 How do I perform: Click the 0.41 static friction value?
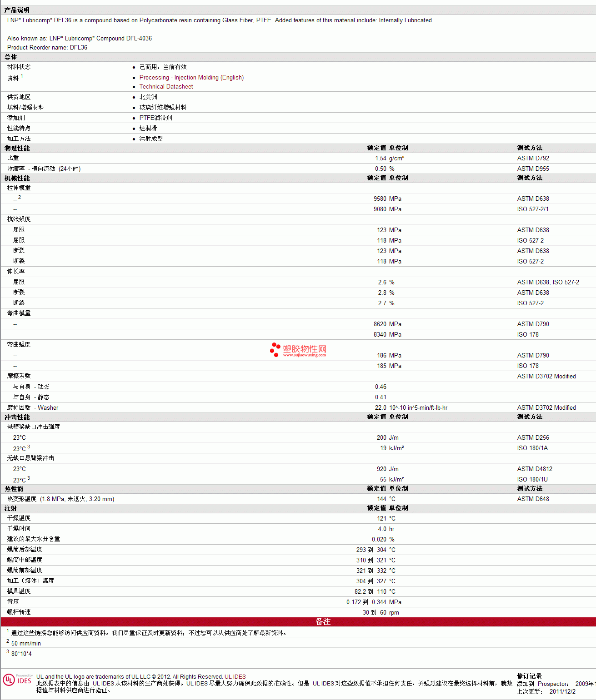point(381,397)
